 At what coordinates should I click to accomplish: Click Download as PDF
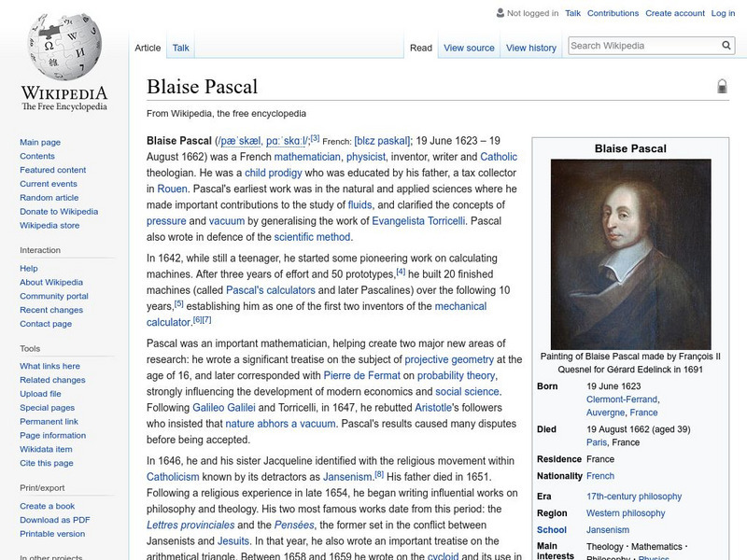pos(55,520)
